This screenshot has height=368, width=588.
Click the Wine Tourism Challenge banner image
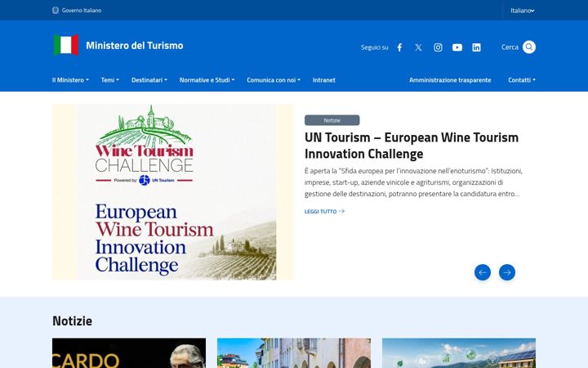point(173,192)
